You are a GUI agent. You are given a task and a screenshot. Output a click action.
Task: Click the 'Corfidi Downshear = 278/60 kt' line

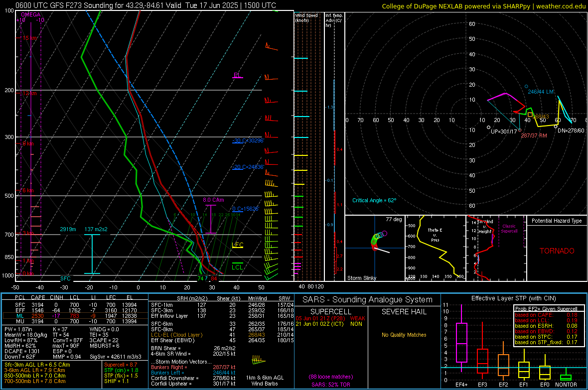[x=193, y=378]
